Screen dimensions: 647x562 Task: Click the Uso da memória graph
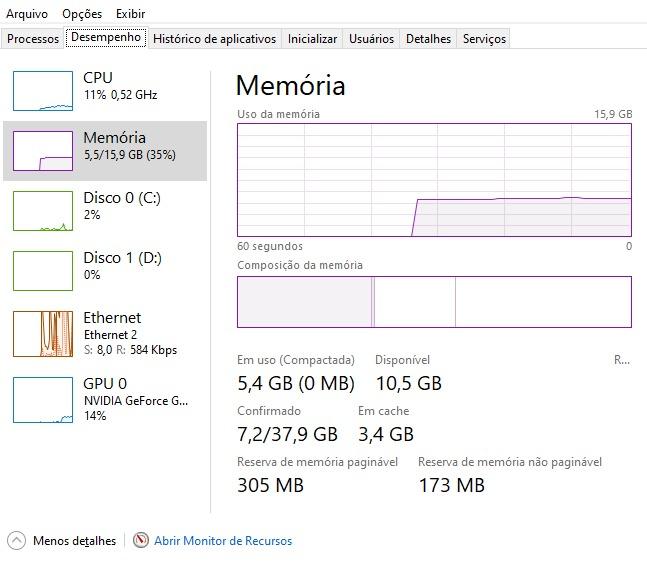coord(434,180)
